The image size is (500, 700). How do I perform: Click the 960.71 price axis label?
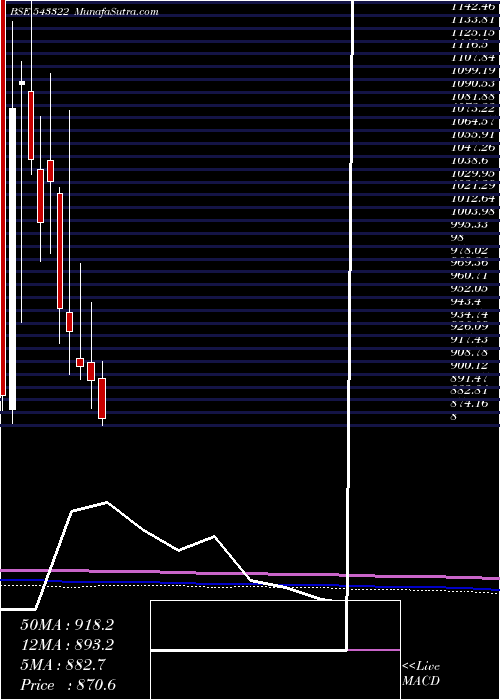[x=470, y=276]
